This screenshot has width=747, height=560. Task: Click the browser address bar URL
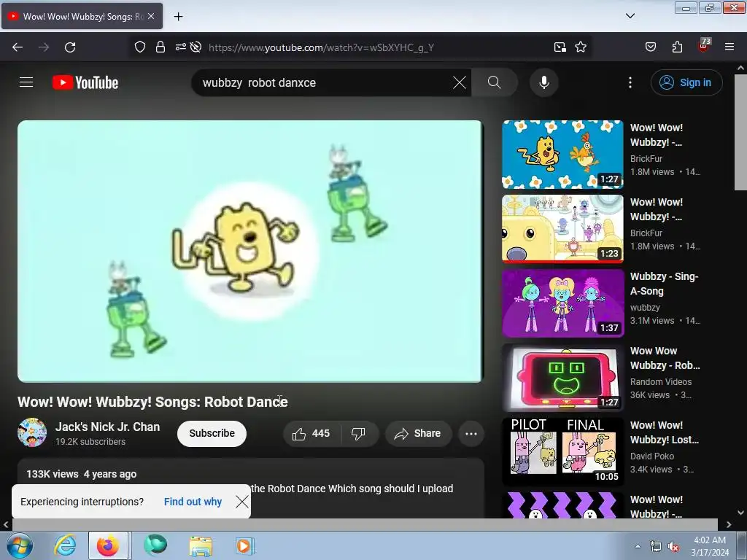pos(321,47)
